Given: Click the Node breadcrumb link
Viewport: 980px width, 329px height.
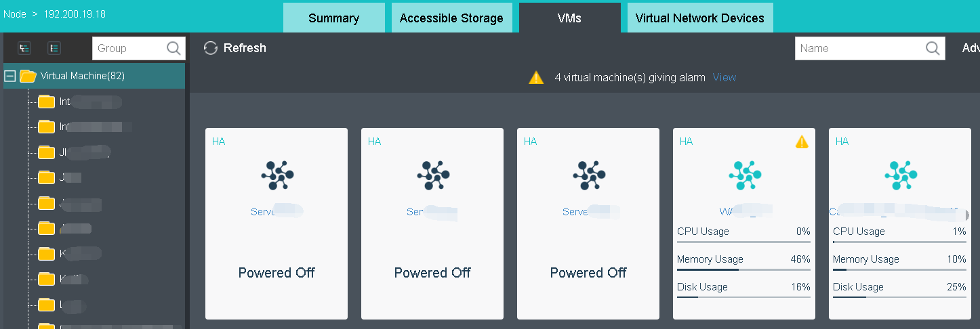Looking at the screenshot, I should tap(15, 14).
